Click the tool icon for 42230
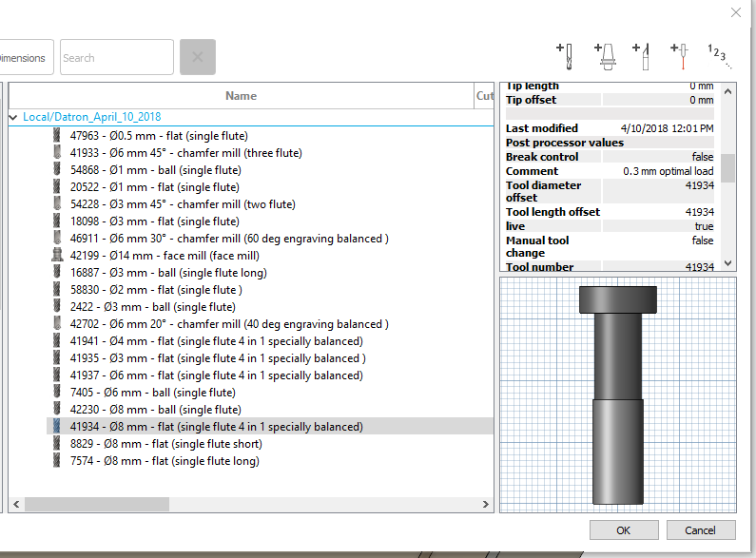 (x=57, y=409)
